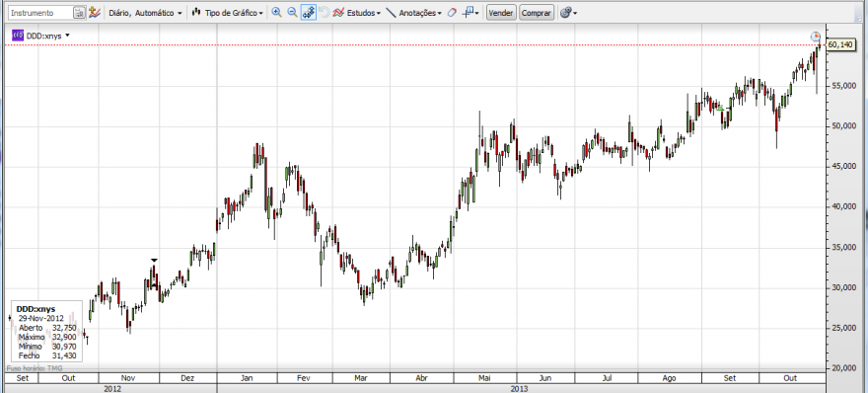Click the zoom out magnifier icon
The image size is (868, 393).
point(292,12)
